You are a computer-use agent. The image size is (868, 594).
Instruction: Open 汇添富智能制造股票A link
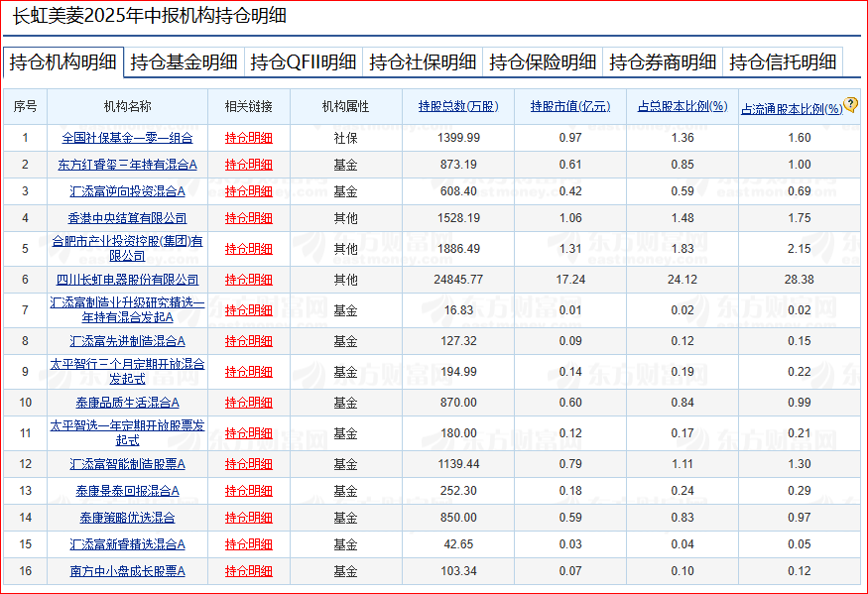127,464
